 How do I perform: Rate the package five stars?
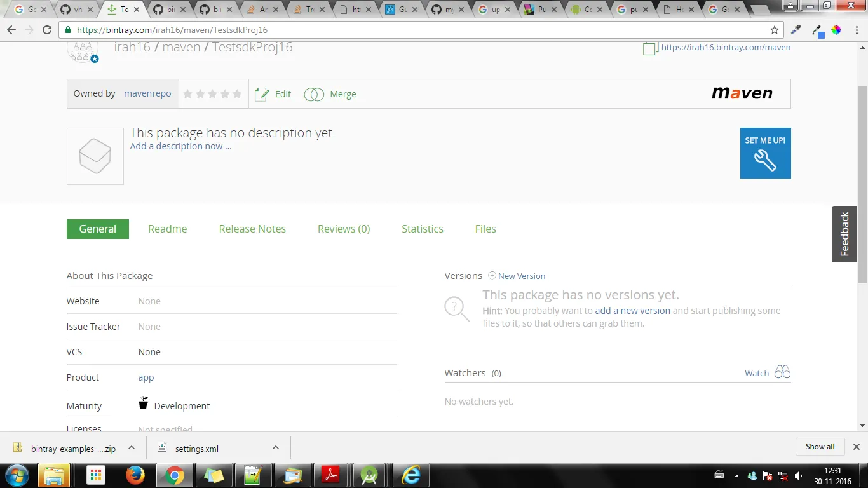click(x=237, y=94)
